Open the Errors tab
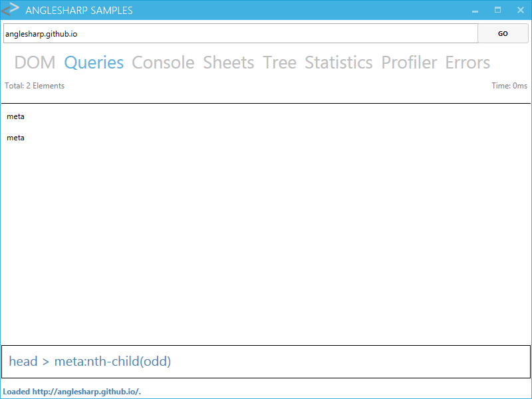This screenshot has width=532, height=399. [x=467, y=62]
